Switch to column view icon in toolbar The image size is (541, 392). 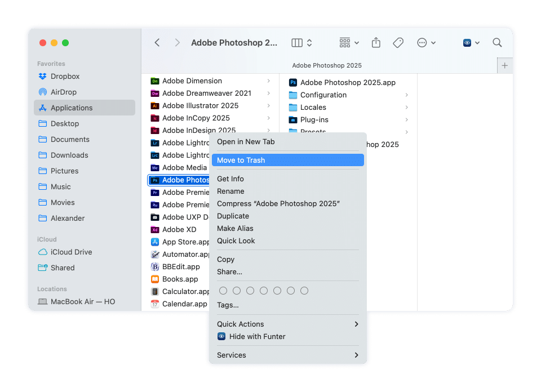coord(297,43)
